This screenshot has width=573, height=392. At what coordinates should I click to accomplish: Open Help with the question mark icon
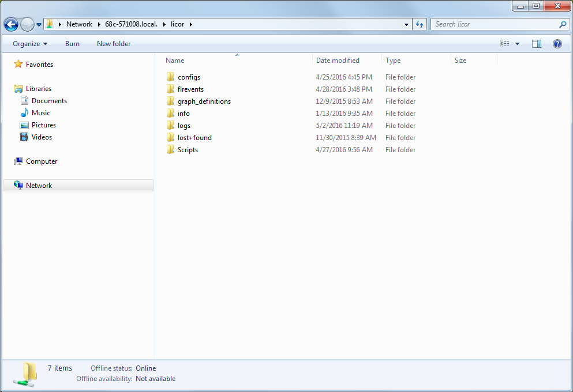pyautogui.click(x=557, y=44)
